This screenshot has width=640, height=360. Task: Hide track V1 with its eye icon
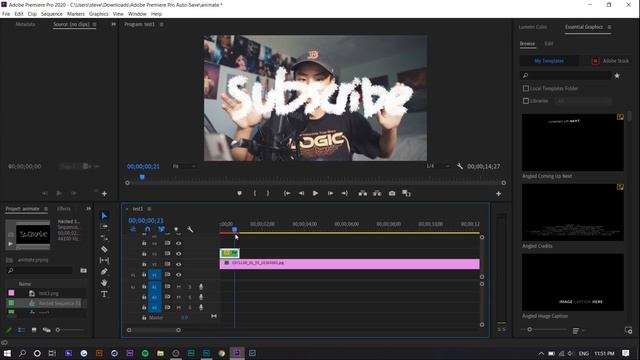[178, 275]
